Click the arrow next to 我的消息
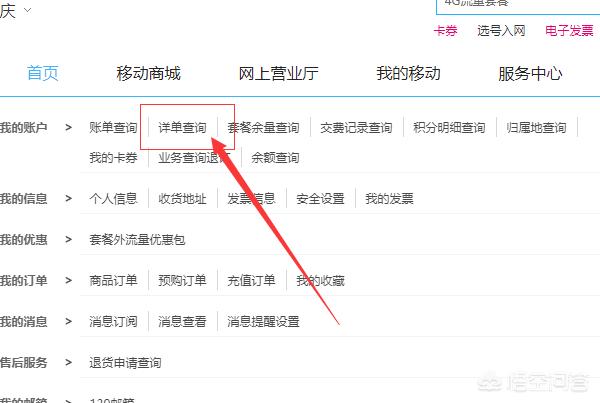600x403 pixels. pyautogui.click(x=68, y=321)
